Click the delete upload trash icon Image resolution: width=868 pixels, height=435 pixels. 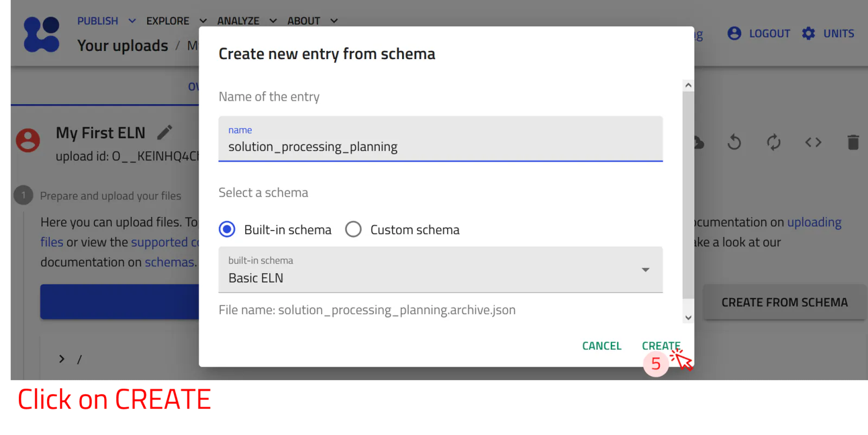[853, 142]
